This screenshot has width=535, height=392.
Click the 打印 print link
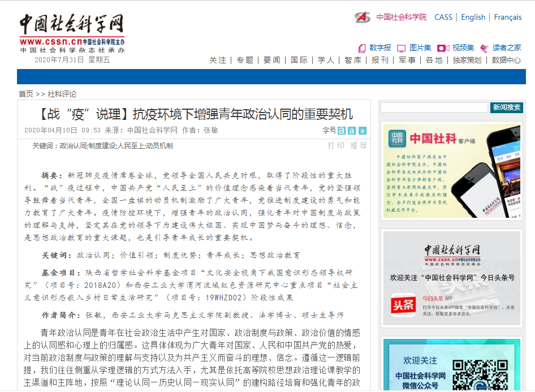336,145
